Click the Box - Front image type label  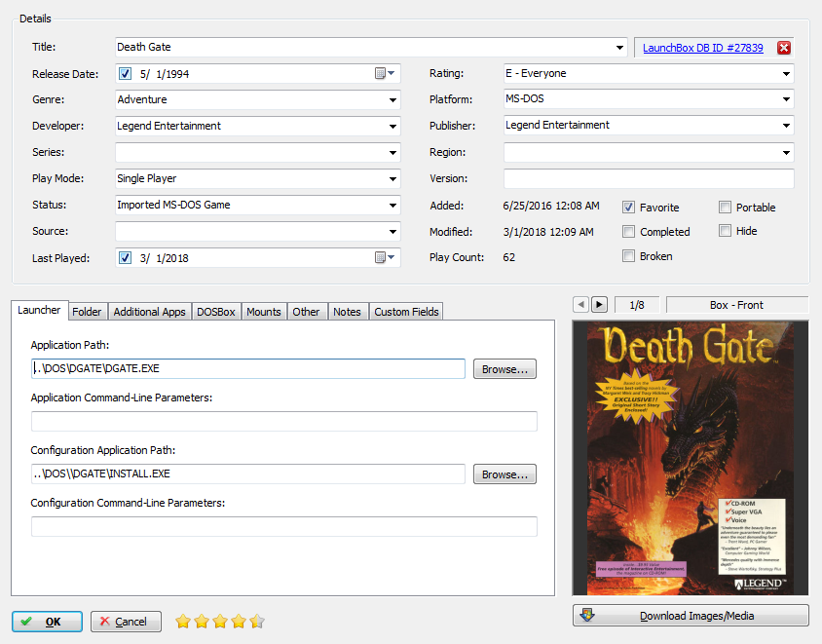[x=737, y=305]
